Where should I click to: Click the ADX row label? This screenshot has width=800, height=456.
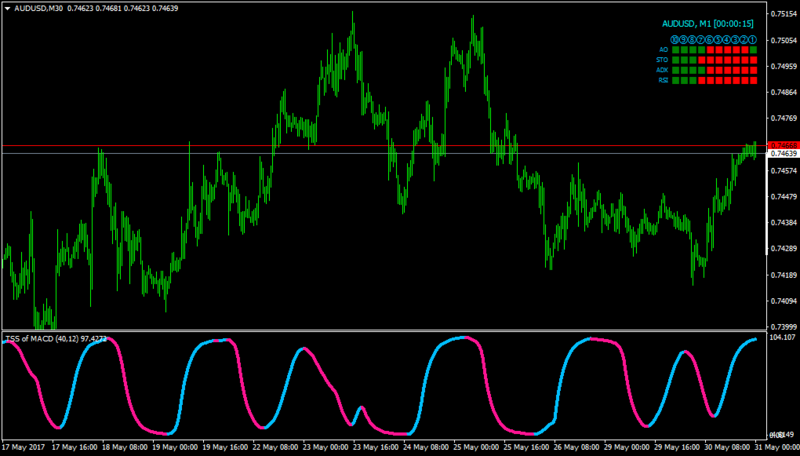[662, 70]
